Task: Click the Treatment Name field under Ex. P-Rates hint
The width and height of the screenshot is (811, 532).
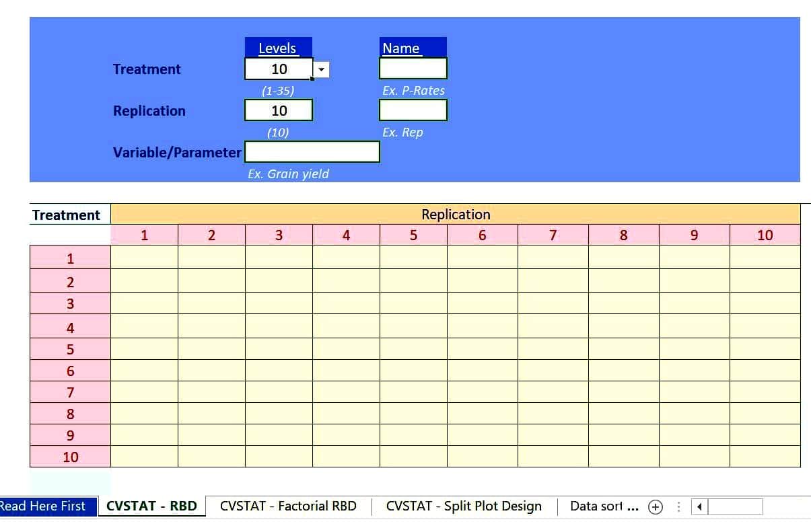Action: [413, 67]
